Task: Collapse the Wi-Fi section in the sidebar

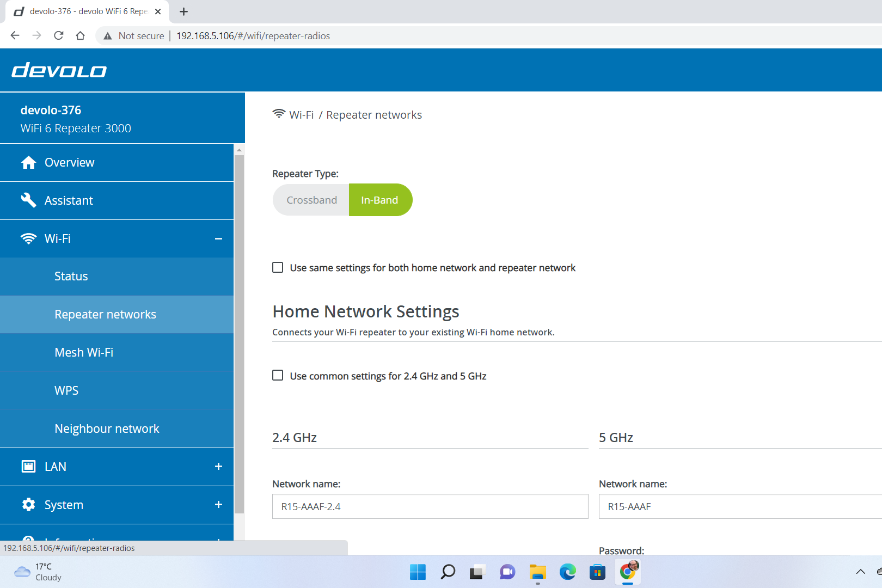Action: click(x=219, y=238)
